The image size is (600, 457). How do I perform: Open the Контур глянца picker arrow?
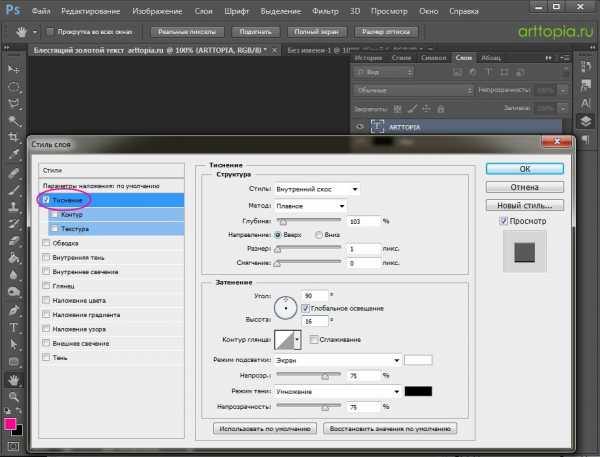(x=297, y=339)
